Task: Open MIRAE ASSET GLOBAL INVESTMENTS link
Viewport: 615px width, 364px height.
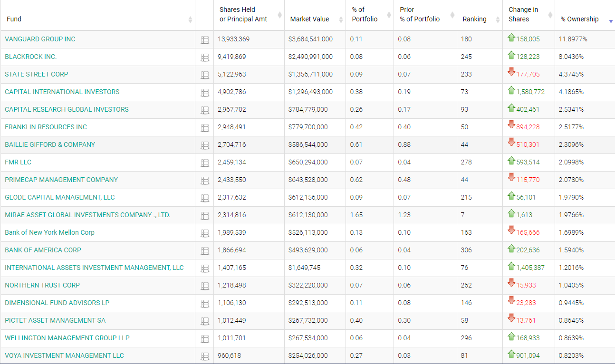Action: 87,215
